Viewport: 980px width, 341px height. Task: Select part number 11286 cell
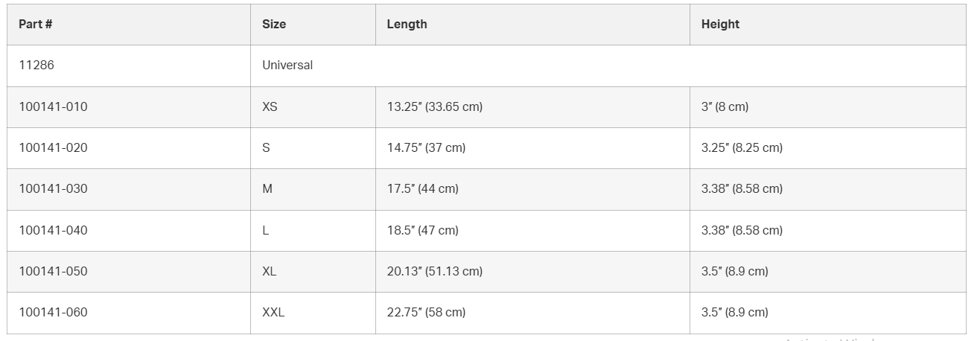pyautogui.click(x=36, y=66)
